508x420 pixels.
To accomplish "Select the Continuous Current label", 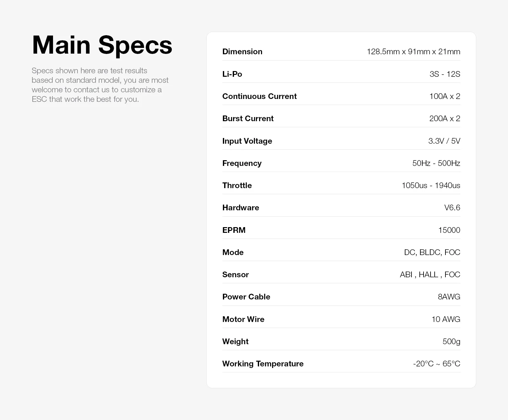I will tap(259, 96).
